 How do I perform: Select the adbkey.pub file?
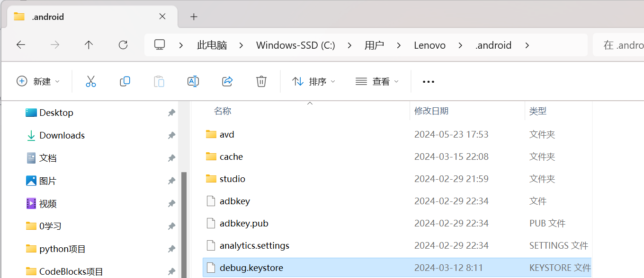(x=244, y=223)
